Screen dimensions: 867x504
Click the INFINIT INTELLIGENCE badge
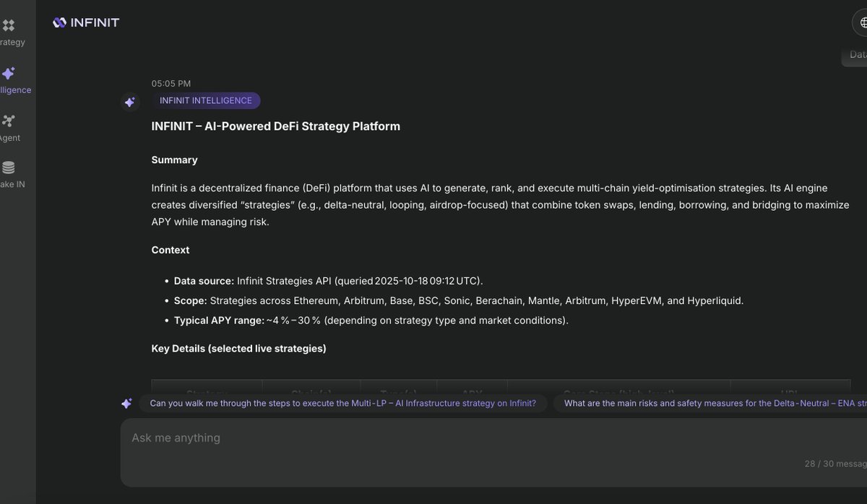(206, 100)
